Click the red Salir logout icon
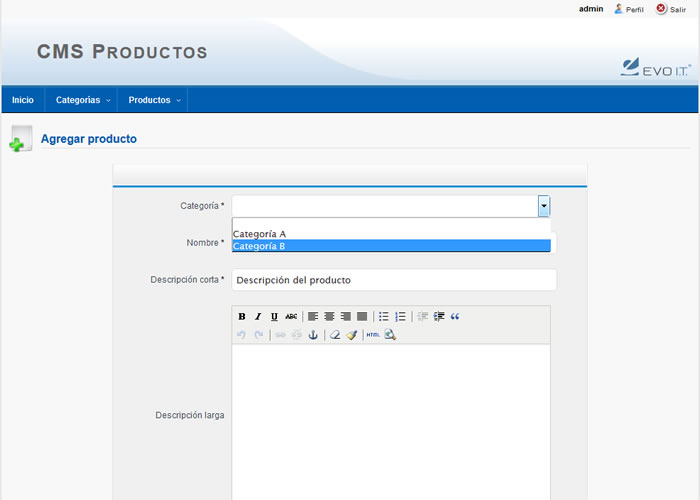Image resolution: width=700 pixels, height=500 pixels. coord(661,8)
